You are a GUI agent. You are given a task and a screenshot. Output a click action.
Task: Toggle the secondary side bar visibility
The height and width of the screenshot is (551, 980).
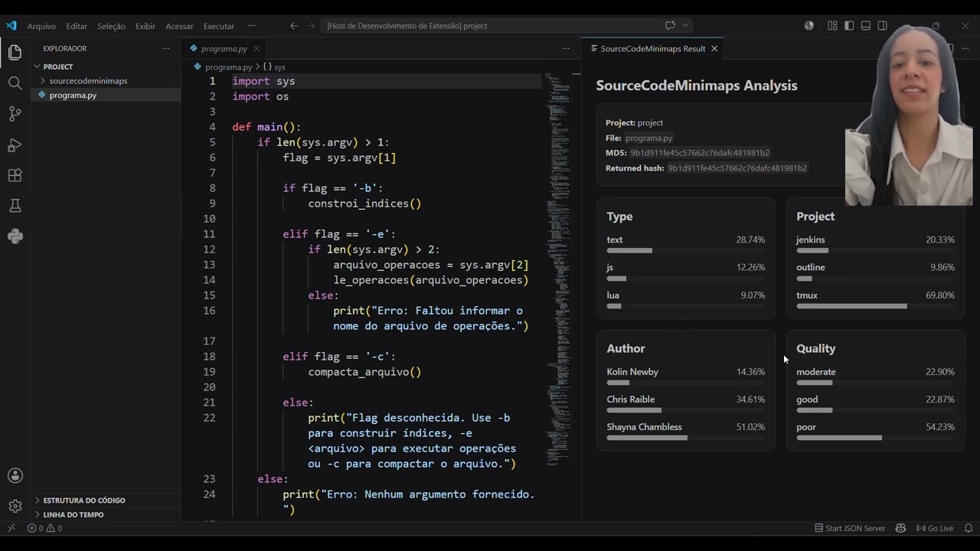(x=883, y=25)
